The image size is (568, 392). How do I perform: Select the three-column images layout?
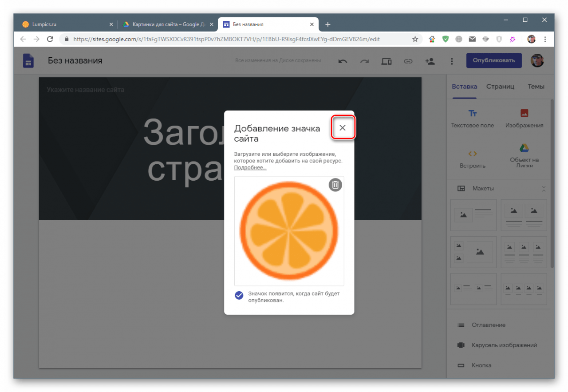[x=524, y=252]
